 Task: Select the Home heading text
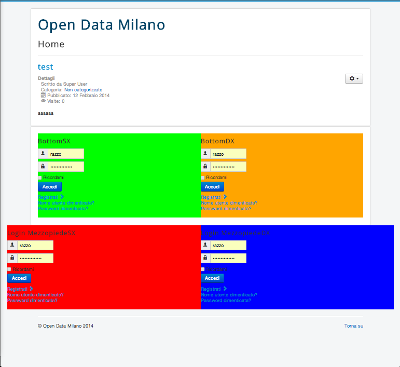[51, 44]
